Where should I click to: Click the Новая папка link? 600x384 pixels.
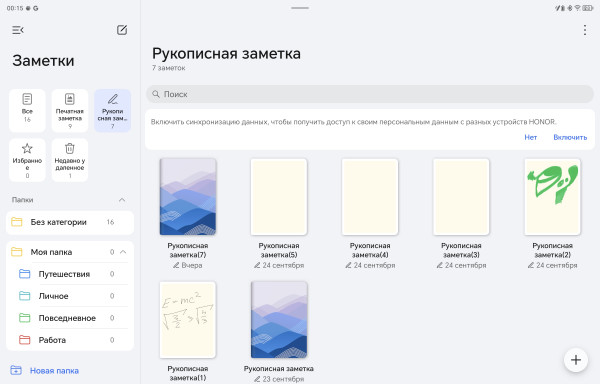click(x=54, y=371)
